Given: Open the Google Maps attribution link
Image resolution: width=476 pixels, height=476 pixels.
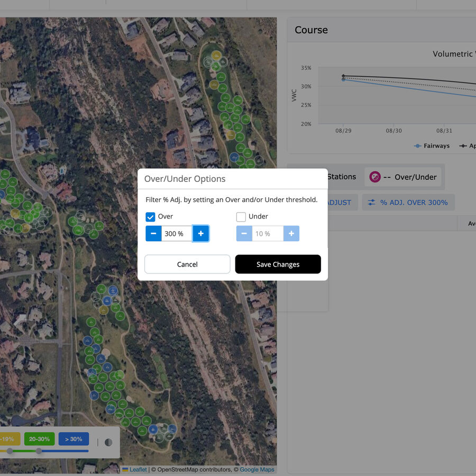Looking at the screenshot, I should (257, 469).
